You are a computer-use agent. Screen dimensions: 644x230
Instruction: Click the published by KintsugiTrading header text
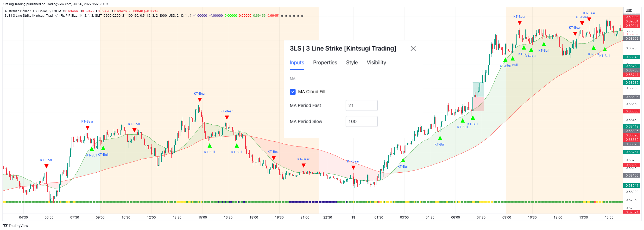[x=55, y=4]
